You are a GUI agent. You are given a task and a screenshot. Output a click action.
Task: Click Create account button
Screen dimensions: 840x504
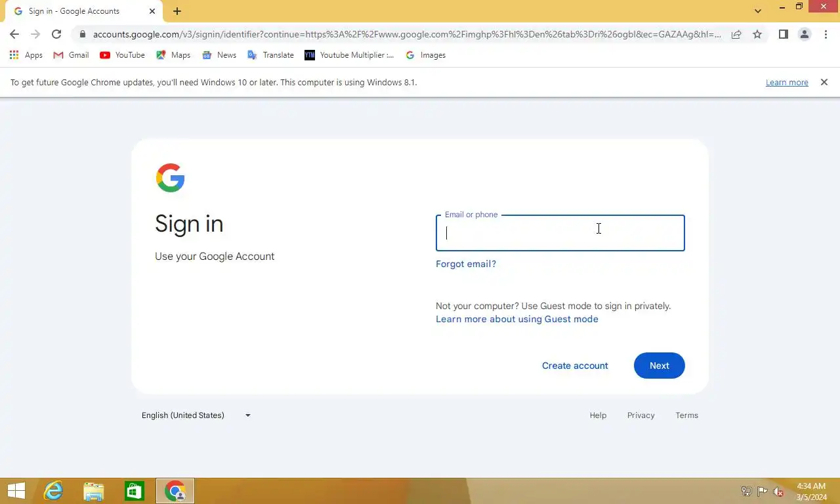(575, 366)
